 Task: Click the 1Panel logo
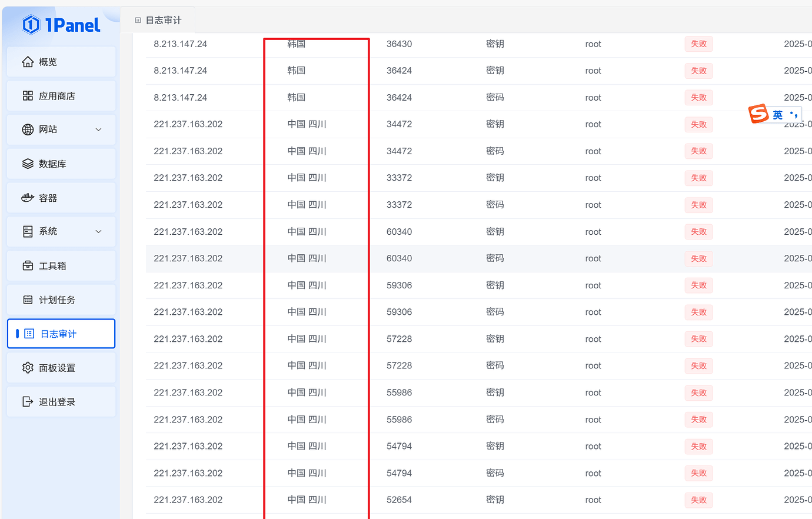61,25
